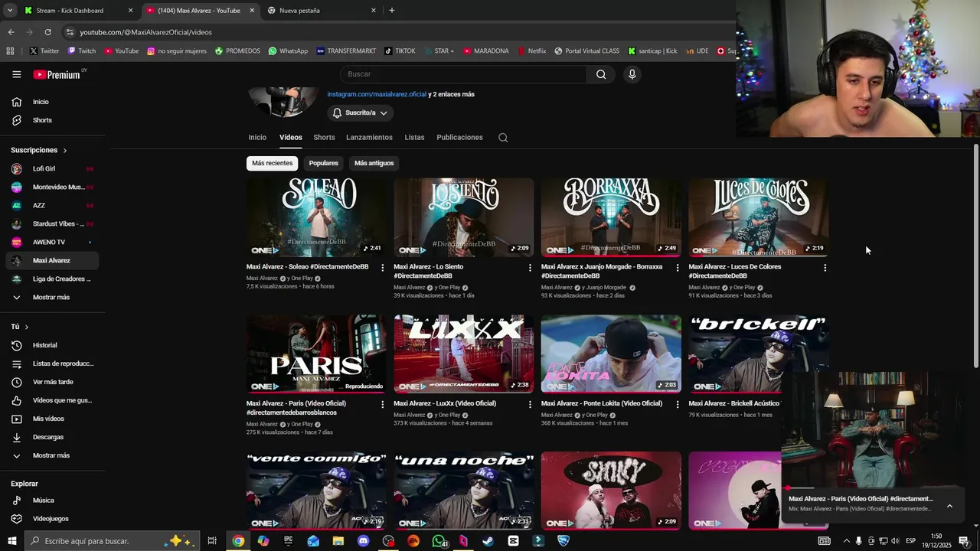980x551 pixels.
Task: Open Netflix bookmark
Action: (532, 51)
